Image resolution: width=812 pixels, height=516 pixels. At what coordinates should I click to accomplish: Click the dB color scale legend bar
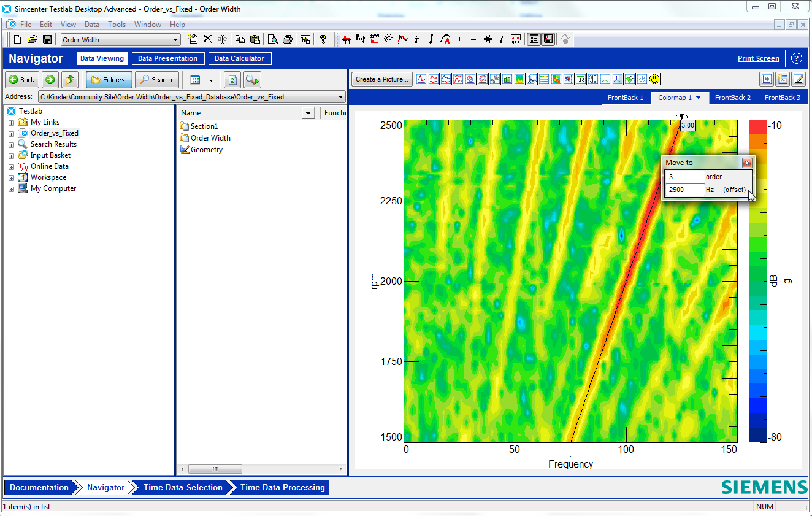coord(757,281)
